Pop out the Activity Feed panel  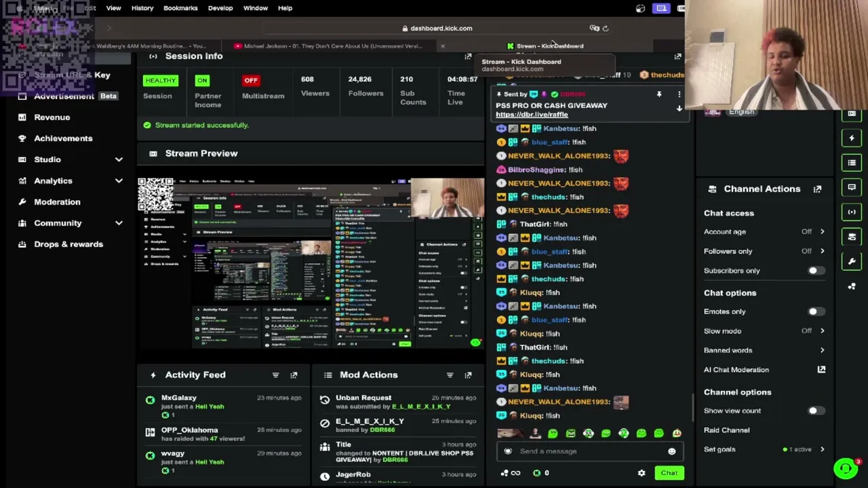294,375
